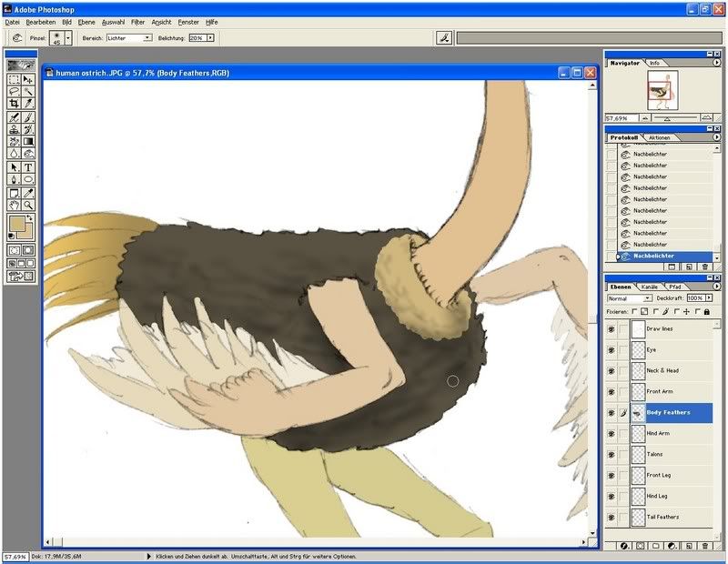
Task: Select the Move tool
Action: coord(28,79)
